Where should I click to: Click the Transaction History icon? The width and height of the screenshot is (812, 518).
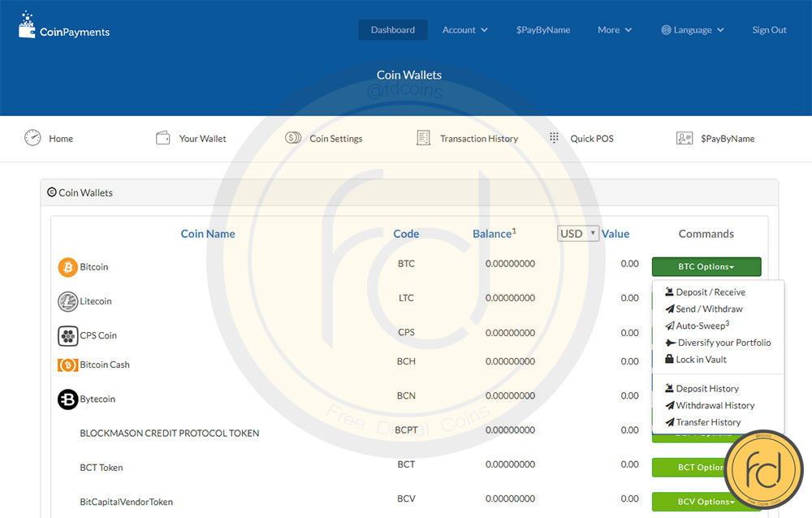point(423,138)
